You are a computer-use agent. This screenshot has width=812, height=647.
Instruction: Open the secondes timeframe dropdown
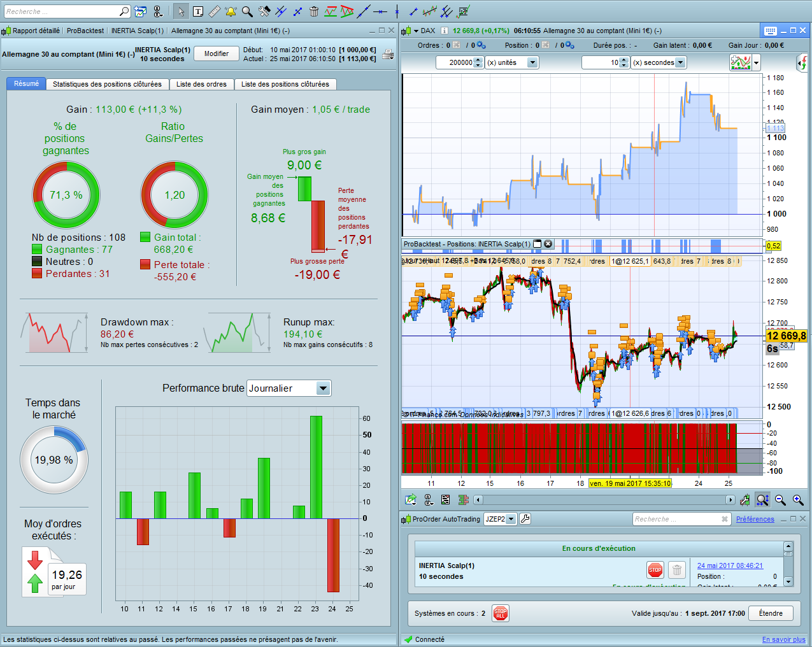tap(680, 62)
